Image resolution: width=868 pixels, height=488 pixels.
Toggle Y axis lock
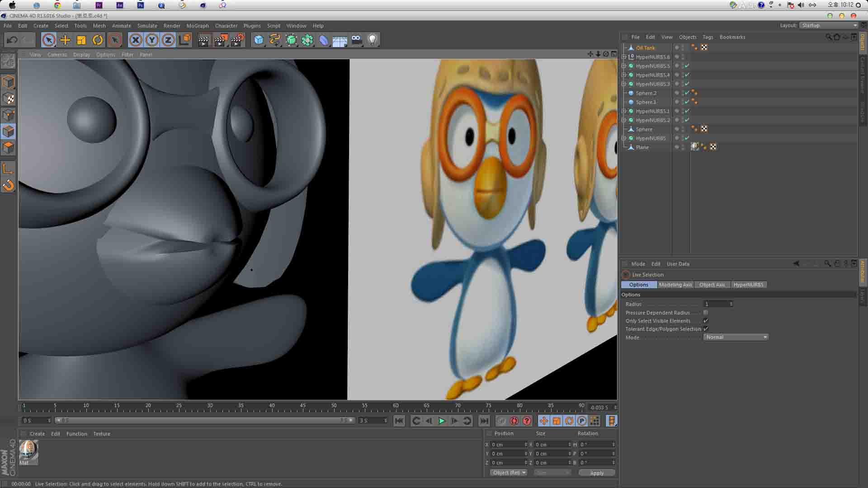152,40
